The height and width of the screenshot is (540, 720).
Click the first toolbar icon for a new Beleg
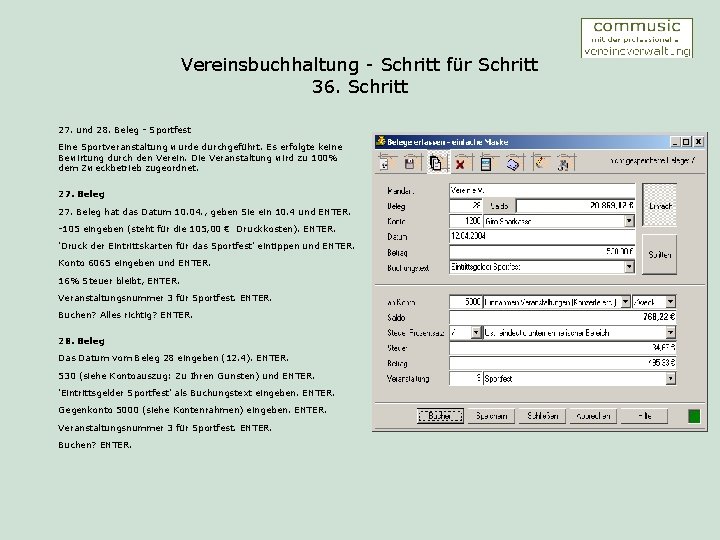click(385, 163)
